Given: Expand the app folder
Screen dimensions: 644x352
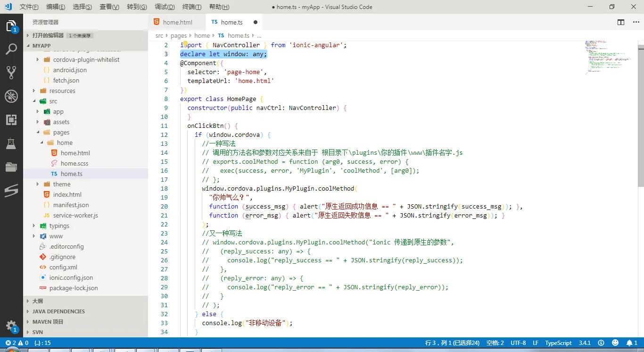Looking at the screenshot, I should click(86, 111).
